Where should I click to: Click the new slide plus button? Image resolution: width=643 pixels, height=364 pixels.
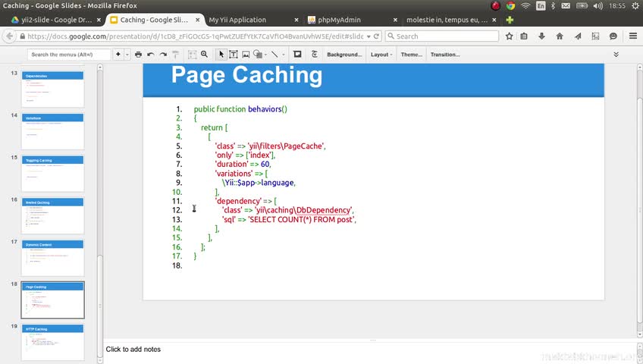118,54
